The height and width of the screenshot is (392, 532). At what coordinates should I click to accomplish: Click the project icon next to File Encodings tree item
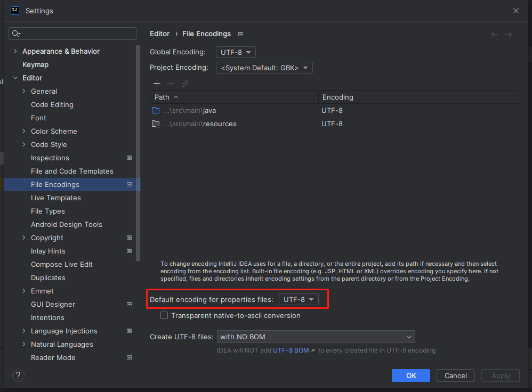point(129,184)
